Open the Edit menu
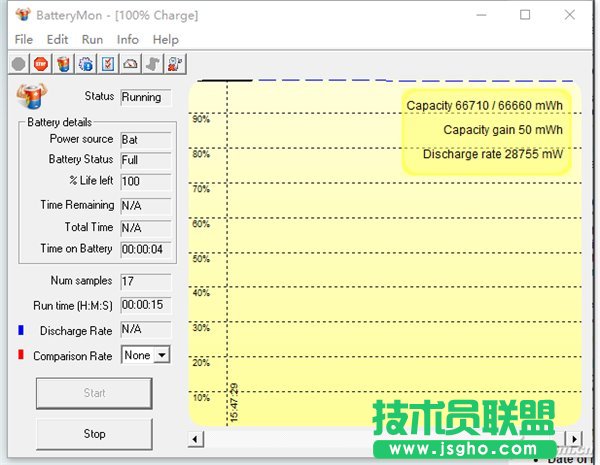 click(x=57, y=39)
